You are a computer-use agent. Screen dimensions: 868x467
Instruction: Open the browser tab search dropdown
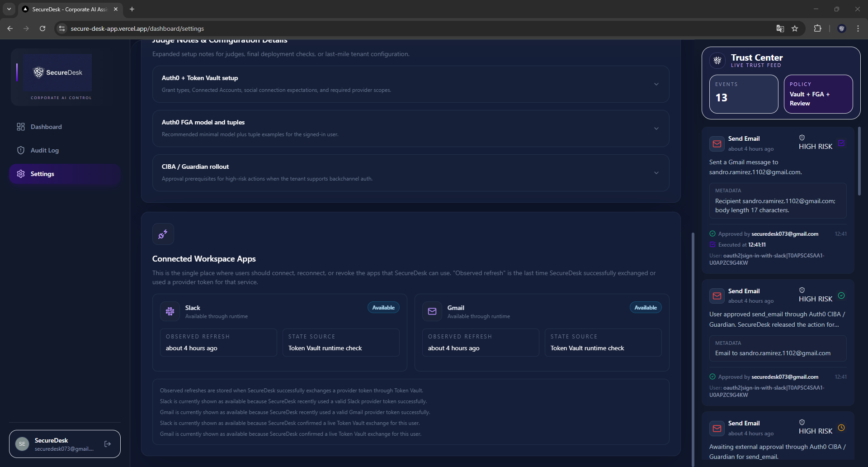pyautogui.click(x=9, y=9)
